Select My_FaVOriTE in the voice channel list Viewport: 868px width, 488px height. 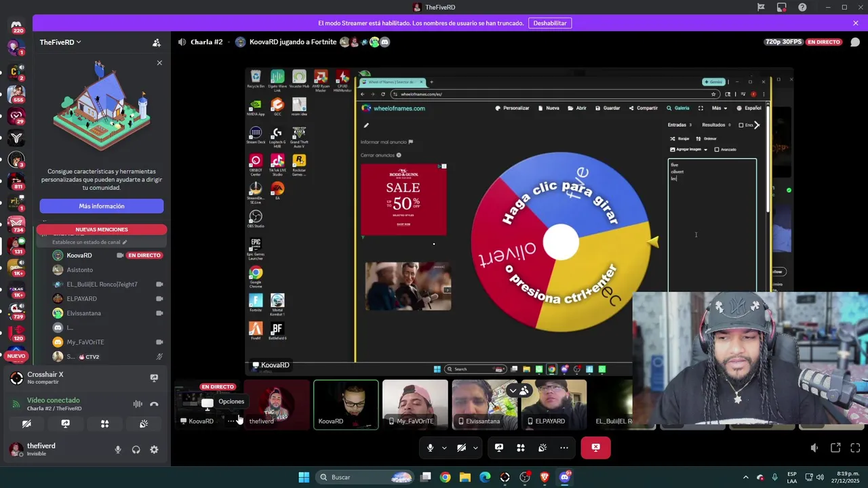108,342
